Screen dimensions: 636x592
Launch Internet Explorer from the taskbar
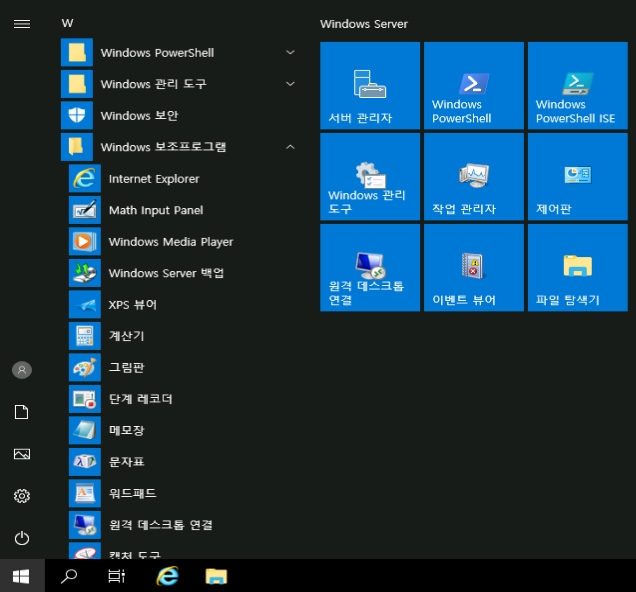[167, 576]
